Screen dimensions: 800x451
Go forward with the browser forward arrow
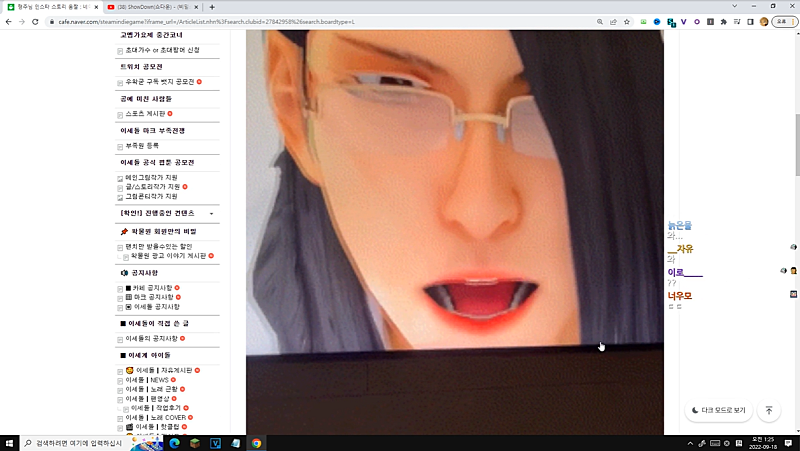point(22,22)
